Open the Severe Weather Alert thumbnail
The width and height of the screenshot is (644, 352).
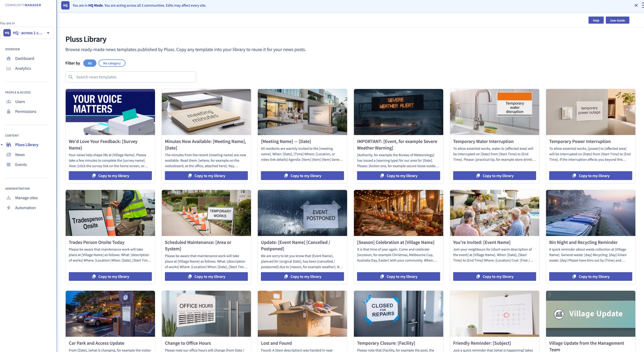(399, 112)
